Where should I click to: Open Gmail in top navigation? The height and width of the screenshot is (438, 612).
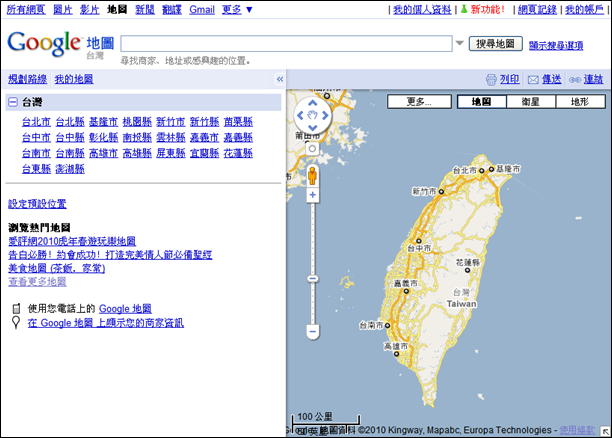click(x=202, y=9)
